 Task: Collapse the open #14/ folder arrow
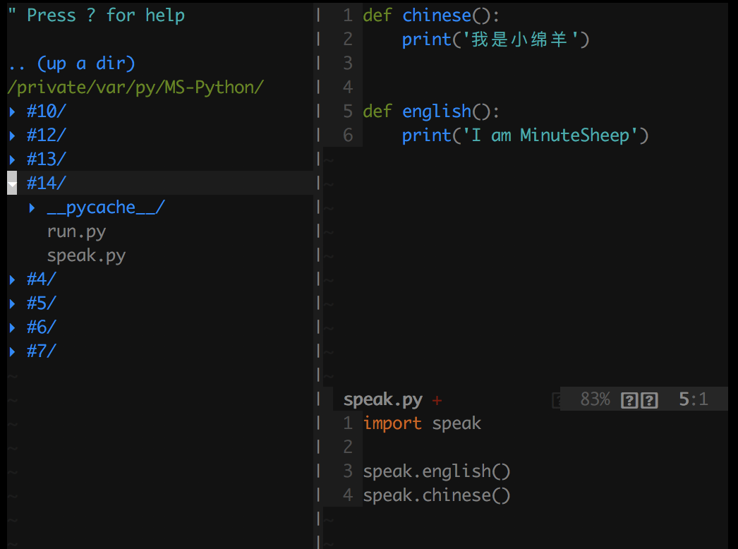12,183
